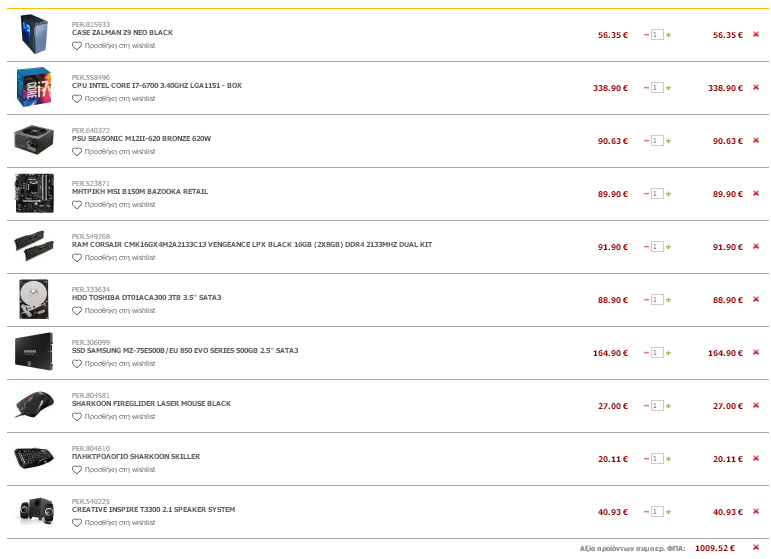Open Toshiba HDD product image

(34, 299)
